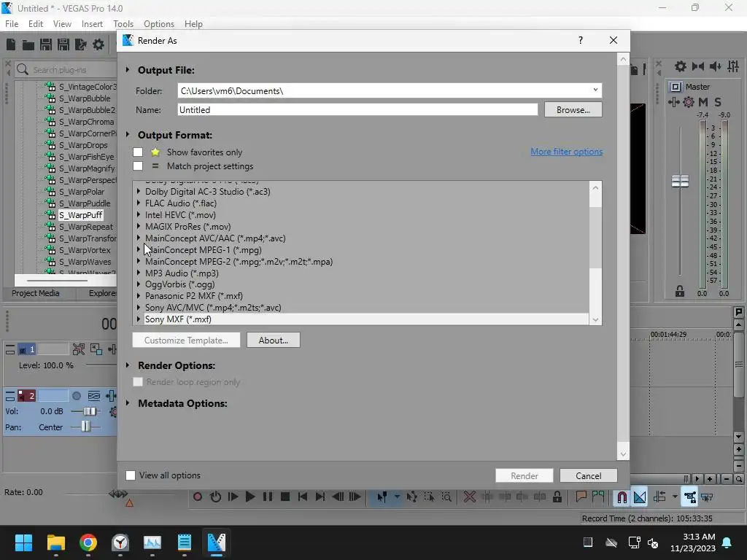Click the Browse... button

coord(573,109)
